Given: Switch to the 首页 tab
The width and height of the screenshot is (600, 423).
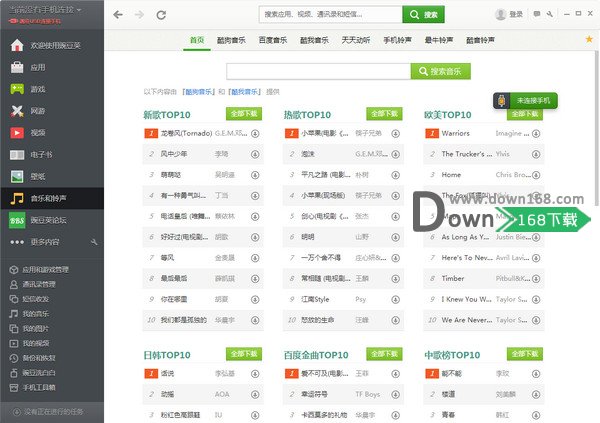Looking at the screenshot, I should pyautogui.click(x=197, y=40).
